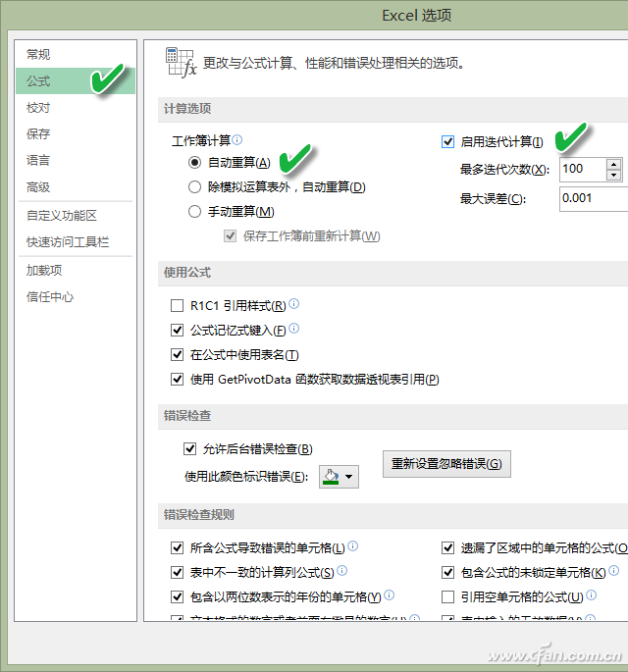Decrease 最多迭代次数 with down arrow

click(x=614, y=175)
